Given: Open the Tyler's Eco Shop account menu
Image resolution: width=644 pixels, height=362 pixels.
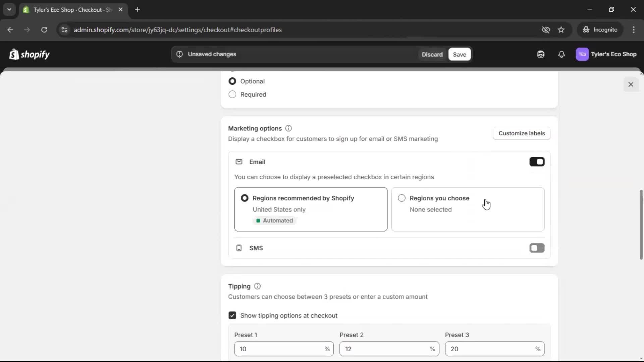Looking at the screenshot, I should (606, 54).
